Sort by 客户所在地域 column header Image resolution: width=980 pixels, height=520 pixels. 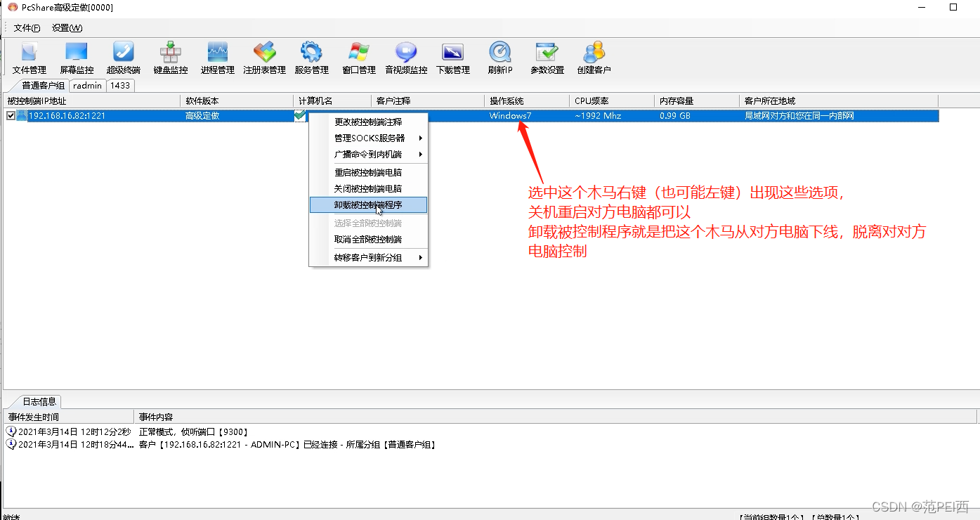pyautogui.click(x=839, y=101)
